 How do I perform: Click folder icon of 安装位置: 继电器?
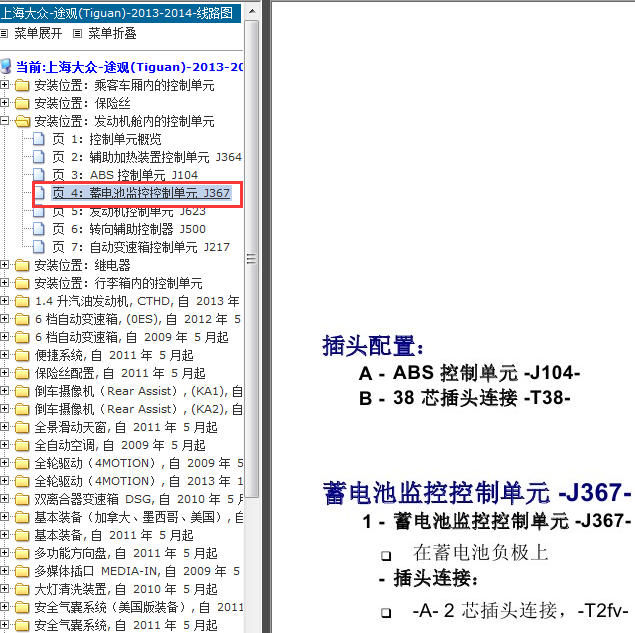tap(22, 265)
